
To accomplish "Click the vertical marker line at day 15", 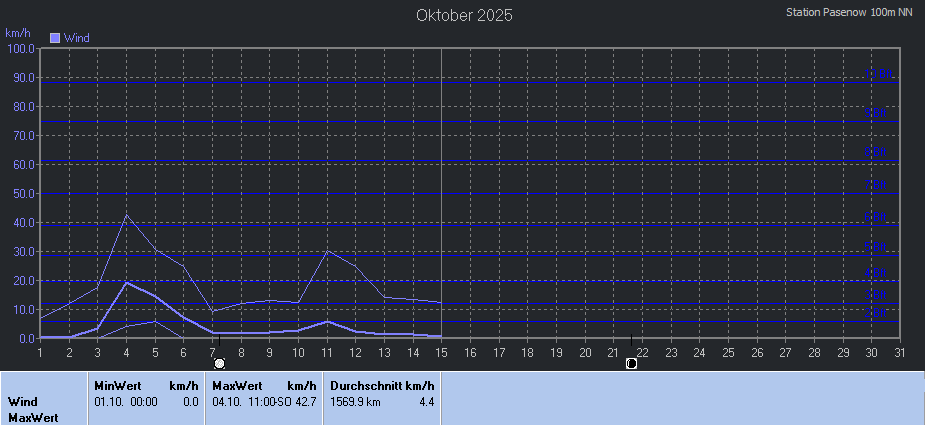I will (441, 200).
